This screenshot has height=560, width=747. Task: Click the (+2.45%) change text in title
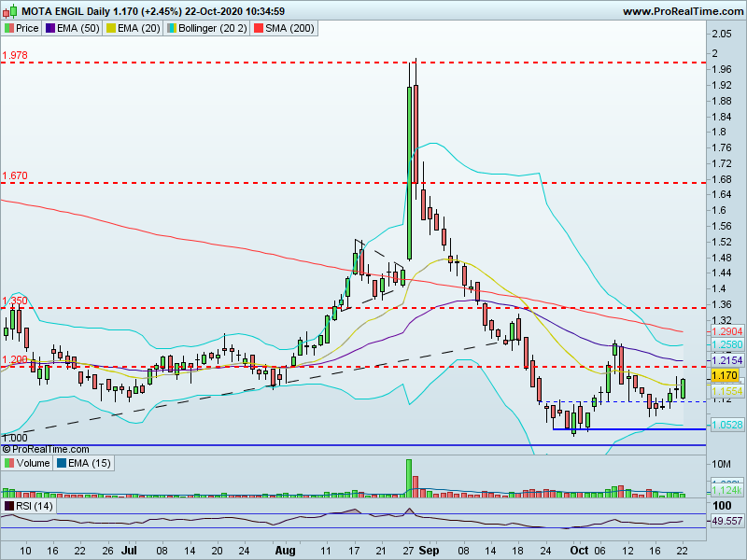coord(162,11)
